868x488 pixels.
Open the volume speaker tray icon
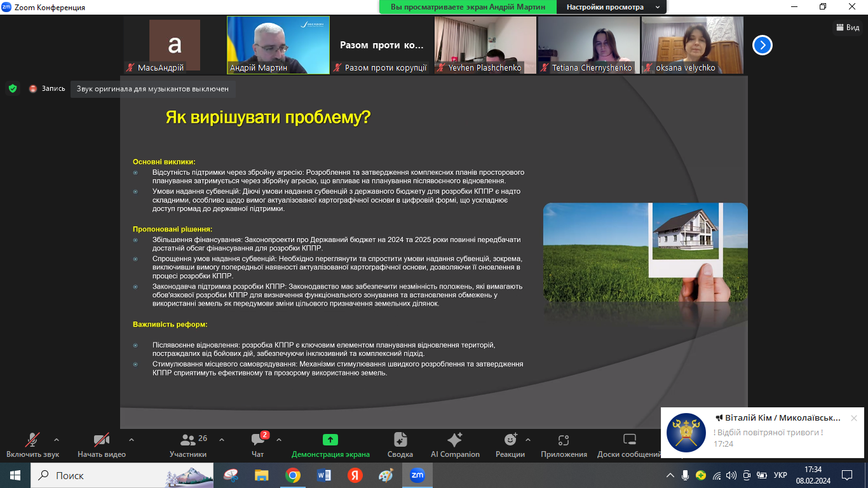tap(731, 475)
